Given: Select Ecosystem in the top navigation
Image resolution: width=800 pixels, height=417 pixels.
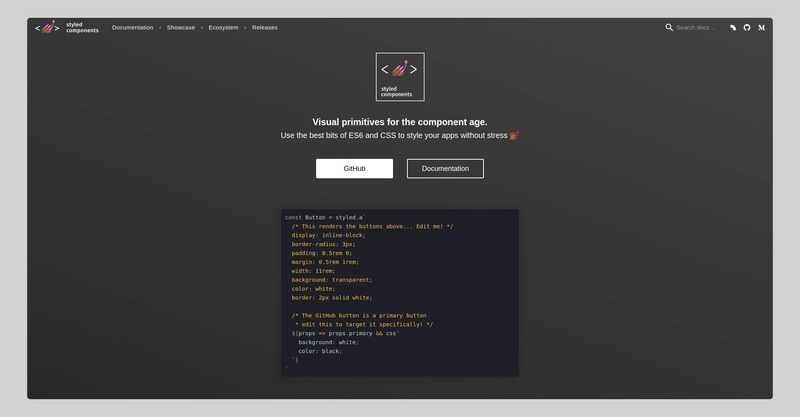Looking at the screenshot, I should pyautogui.click(x=224, y=28).
